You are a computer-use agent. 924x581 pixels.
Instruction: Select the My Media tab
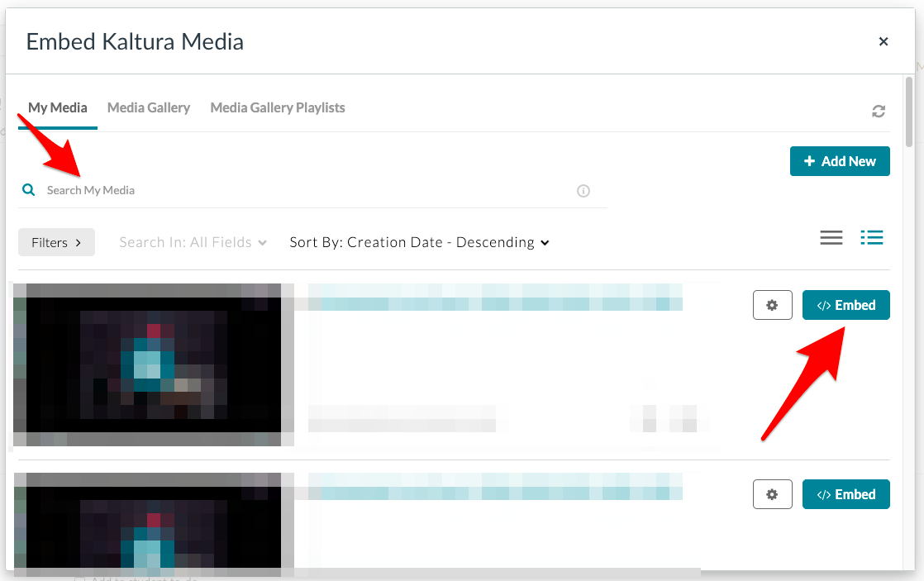(57, 107)
